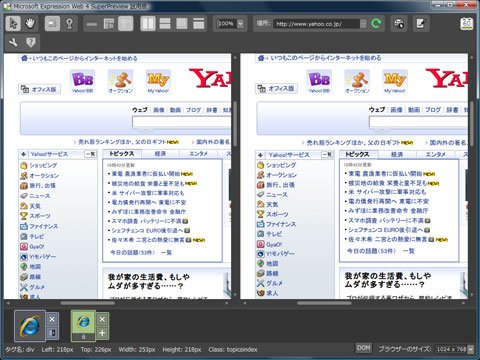Select the arrow selection mode tool
This screenshot has width=480, height=360.
point(13,23)
